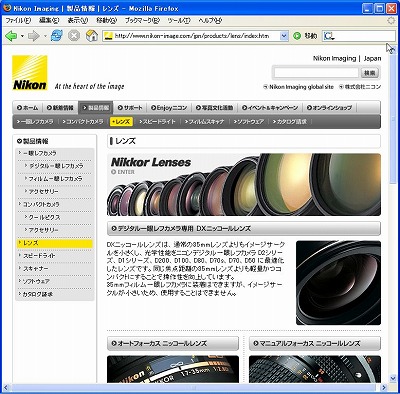Open the 一眼レフカメラ sub-navigation link

[x=35, y=122]
